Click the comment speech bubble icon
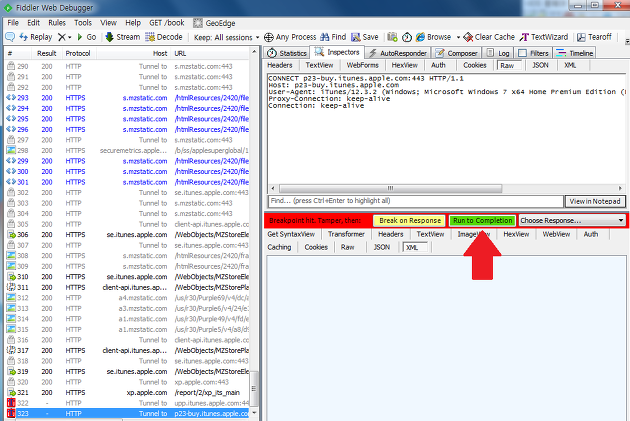Screen dimensions: 630x421 point(10,37)
